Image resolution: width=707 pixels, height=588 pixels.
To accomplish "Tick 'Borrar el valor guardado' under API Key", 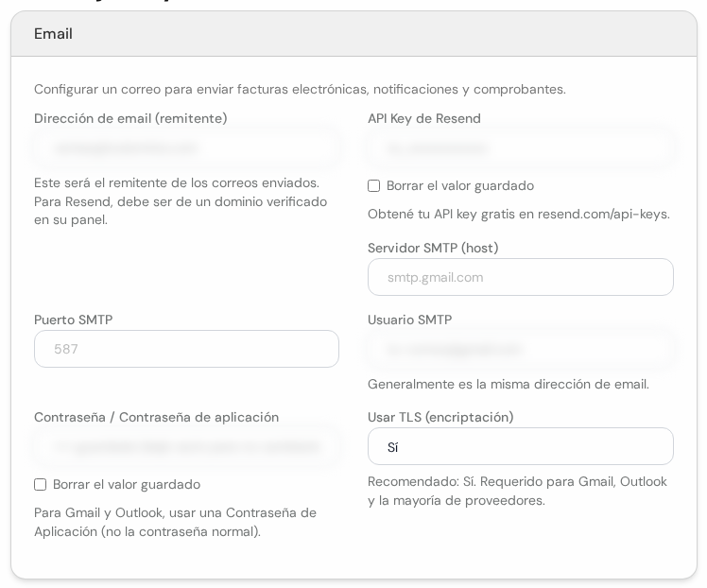I will (373, 186).
